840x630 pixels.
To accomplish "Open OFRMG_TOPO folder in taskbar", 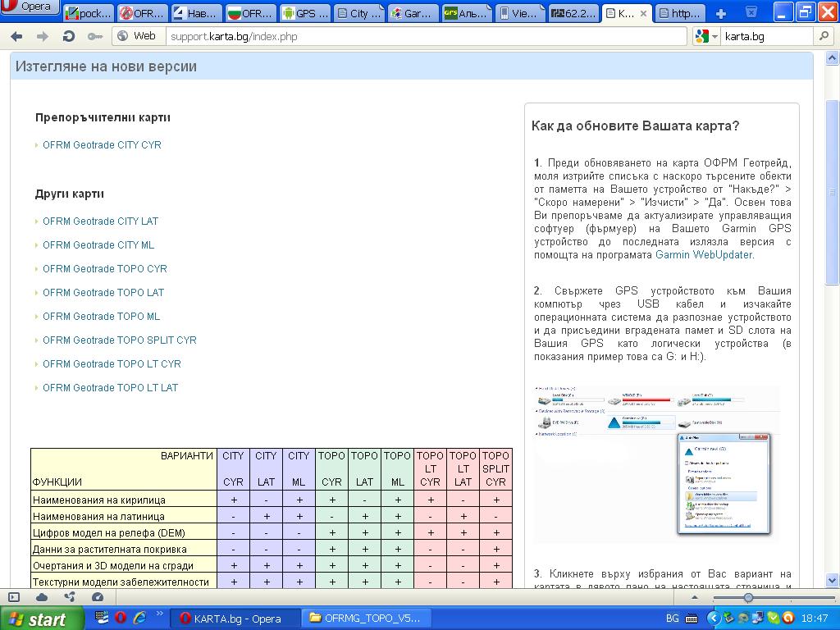I will pyautogui.click(x=366, y=619).
